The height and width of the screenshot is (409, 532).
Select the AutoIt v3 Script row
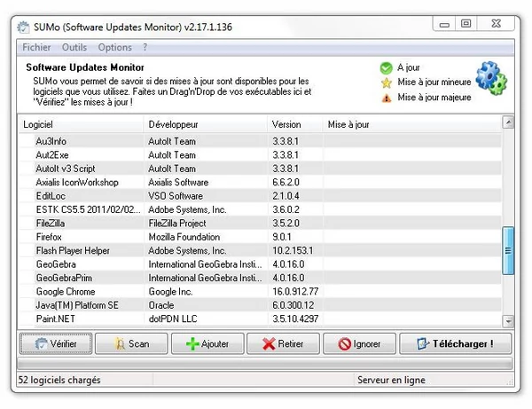pyautogui.click(x=260, y=169)
